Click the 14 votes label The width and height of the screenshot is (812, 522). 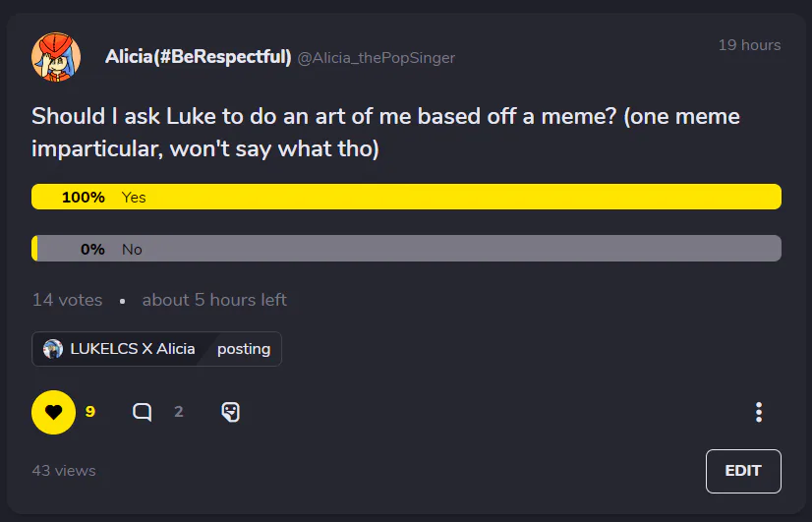pos(67,300)
